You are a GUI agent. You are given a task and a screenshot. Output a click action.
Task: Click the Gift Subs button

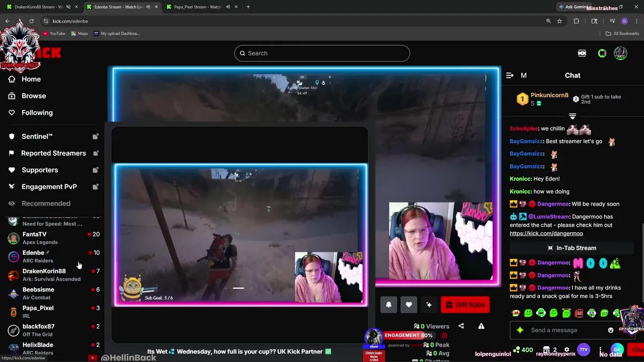[465, 305]
